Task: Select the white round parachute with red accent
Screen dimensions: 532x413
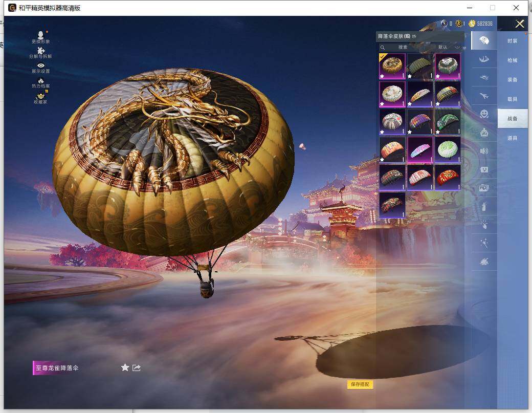Action: pos(392,122)
